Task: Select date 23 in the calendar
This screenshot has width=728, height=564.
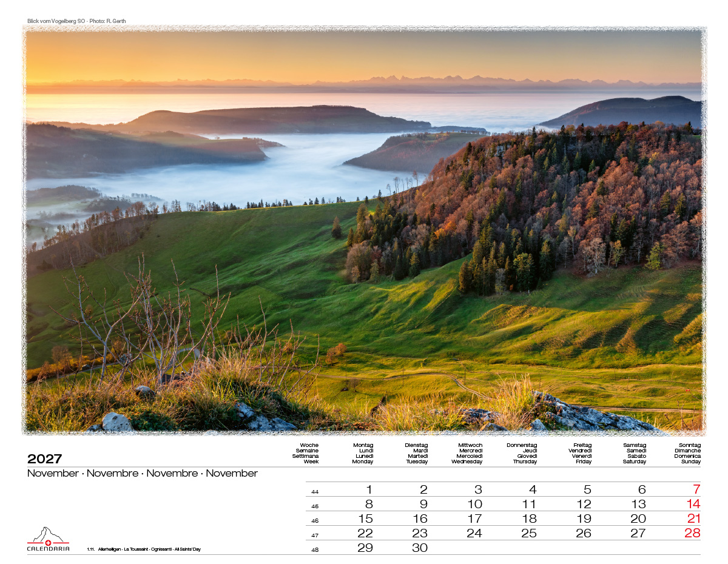Action: (420, 533)
